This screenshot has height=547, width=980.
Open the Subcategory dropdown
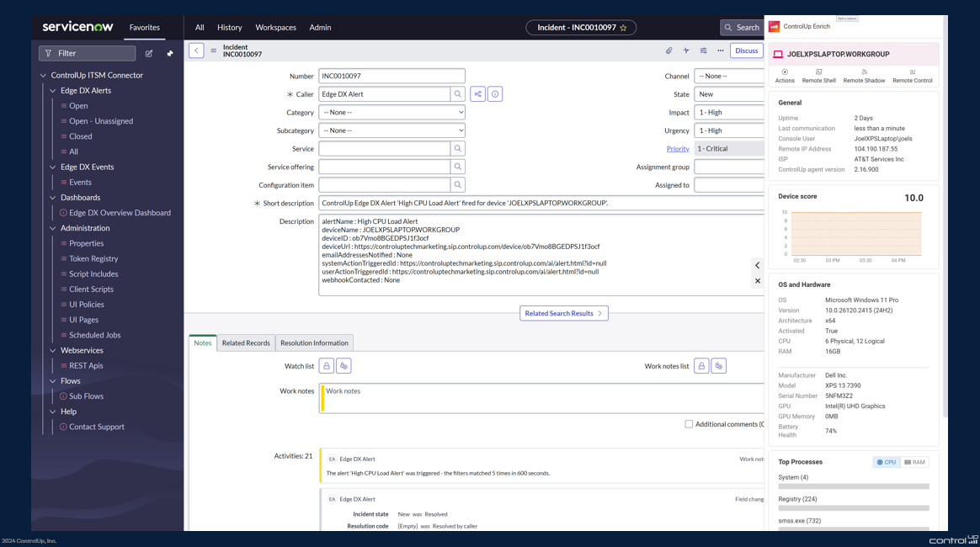(391, 130)
